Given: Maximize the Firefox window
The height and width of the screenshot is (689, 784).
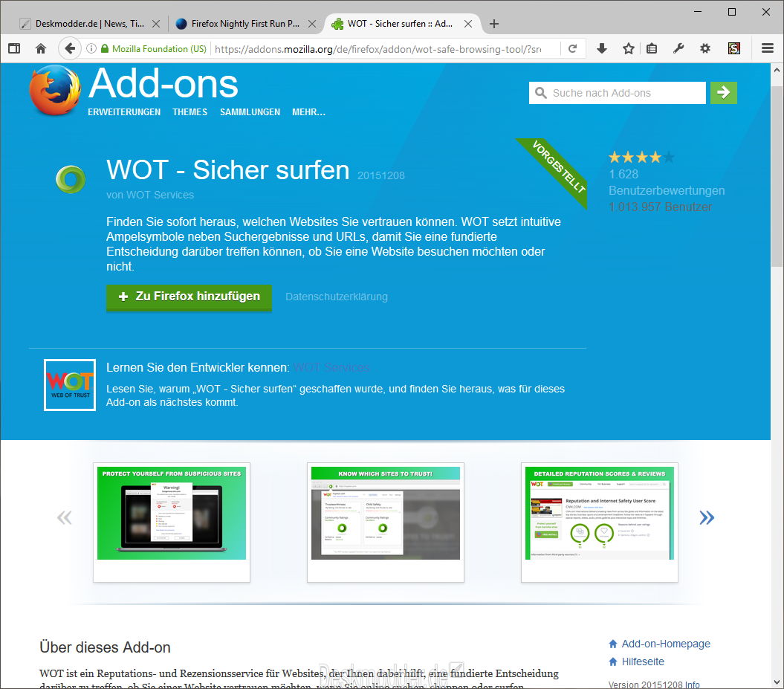Looking at the screenshot, I should pos(732,11).
